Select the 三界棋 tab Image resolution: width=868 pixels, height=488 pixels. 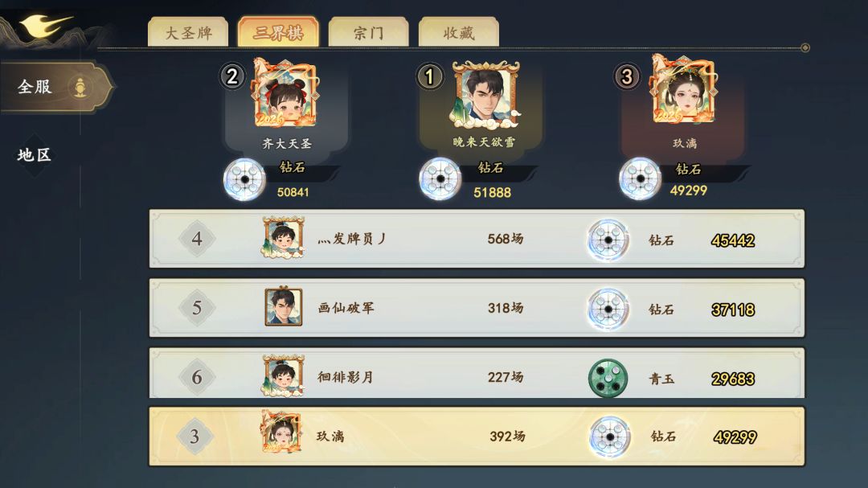[278, 32]
